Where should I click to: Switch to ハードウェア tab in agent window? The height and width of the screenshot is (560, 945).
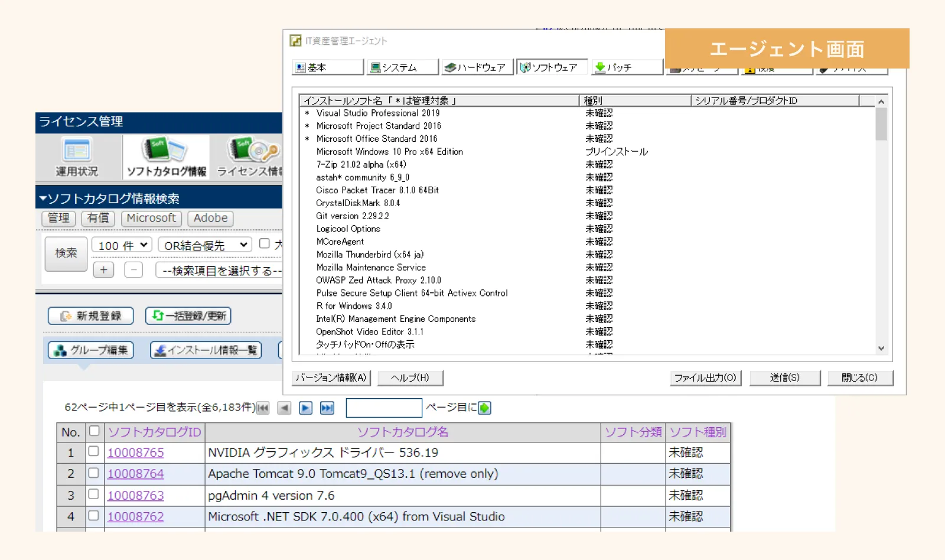tap(477, 67)
